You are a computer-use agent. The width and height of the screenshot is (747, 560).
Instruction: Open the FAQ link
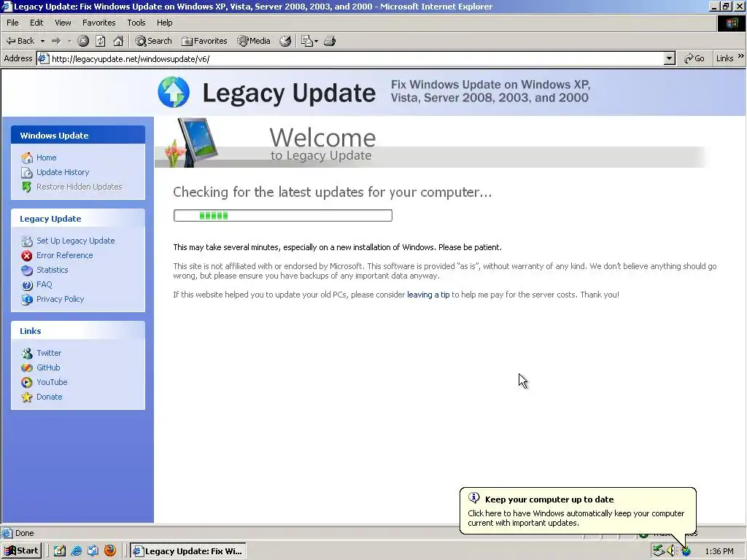44,285
